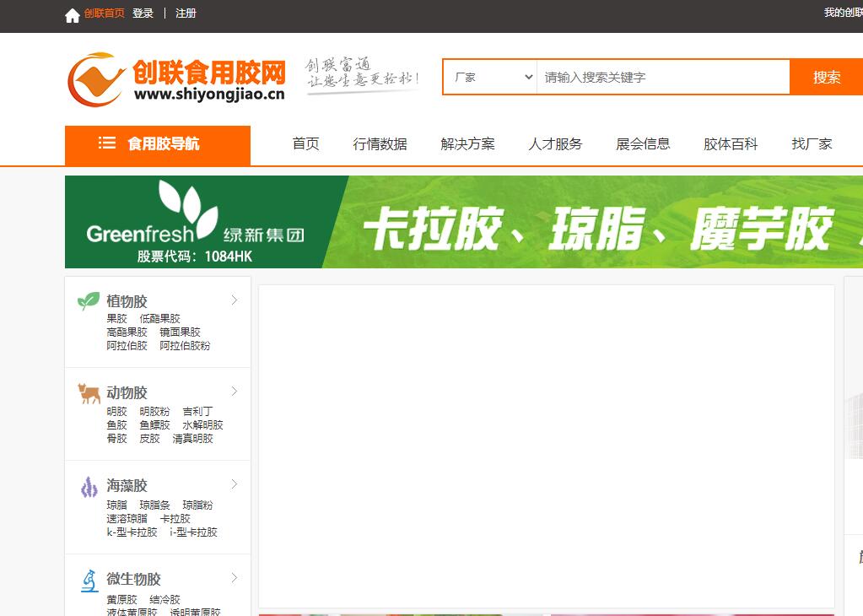Expand the 微生物胶 category chevron
This screenshot has height=616, width=863.
[x=235, y=578]
